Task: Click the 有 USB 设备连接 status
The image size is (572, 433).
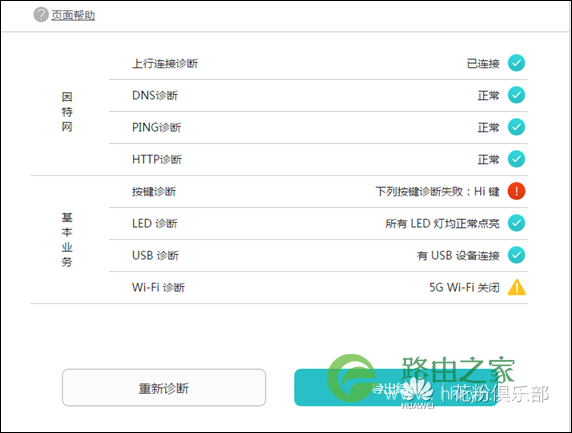Action: [458, 255]
